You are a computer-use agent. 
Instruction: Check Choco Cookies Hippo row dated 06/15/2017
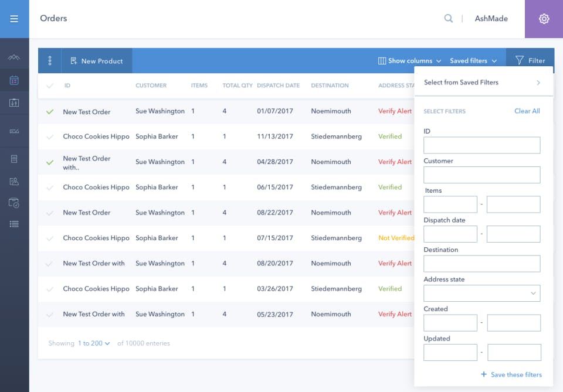pos(50,188)
